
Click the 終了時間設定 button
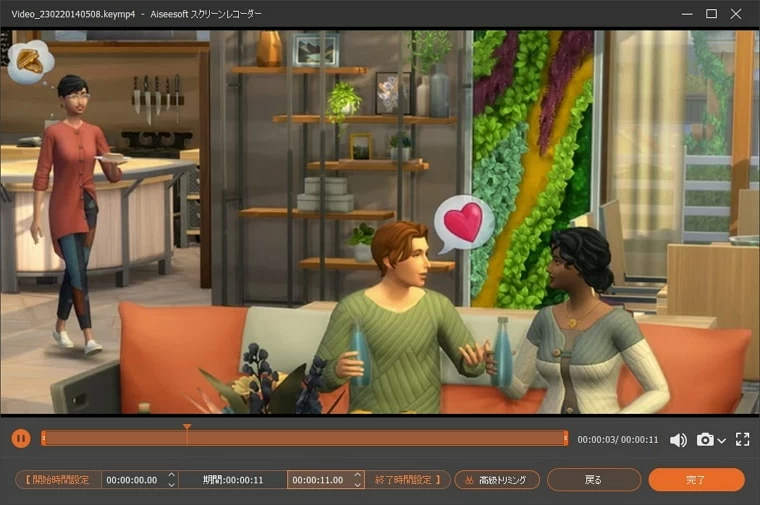point(407,480)
